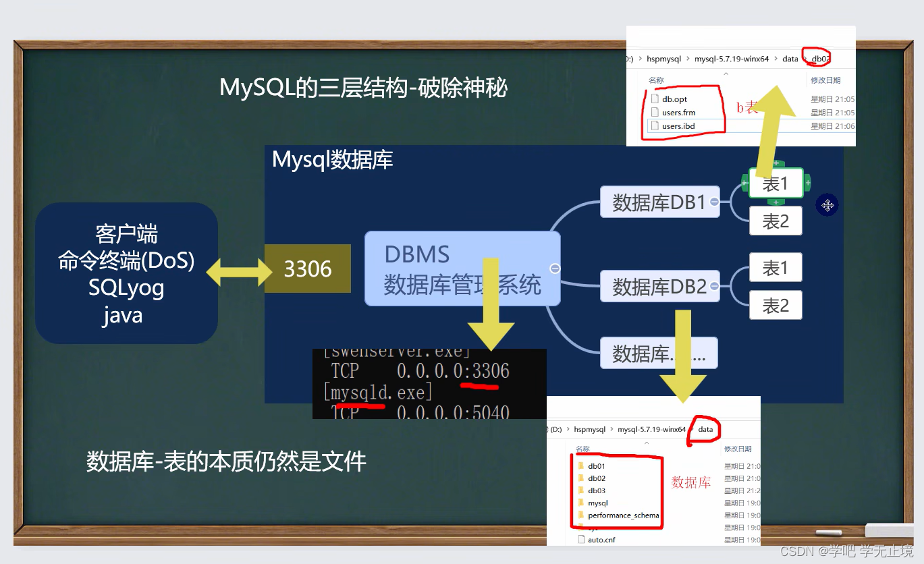Click the move cursor circle icon
Image resolution: width=924 pixels, height=564 pixels.
pyautogui.click(x=827, y=205)
